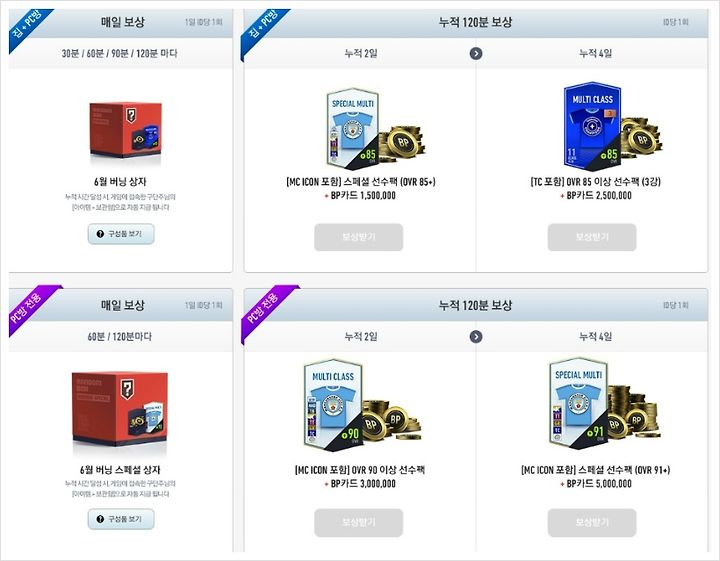Viewport: 720px width, 561px height.
Task: Click the arrow between 누적 2일 and 누적 4일 in top panel
Action: [x=476, y=54]
